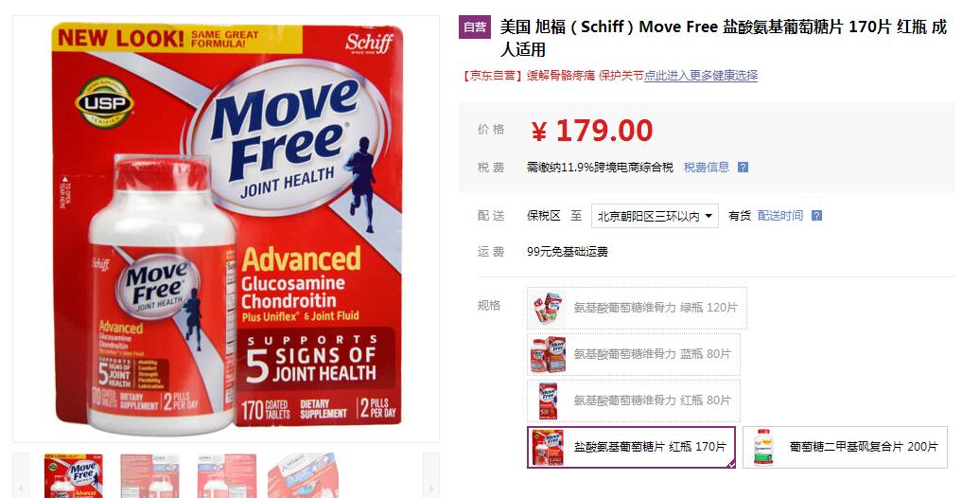Image resolution: width=980 pixels, height=498 pixels.
Task: Select the second product thumbnail
Action: (x=150, y=475)
